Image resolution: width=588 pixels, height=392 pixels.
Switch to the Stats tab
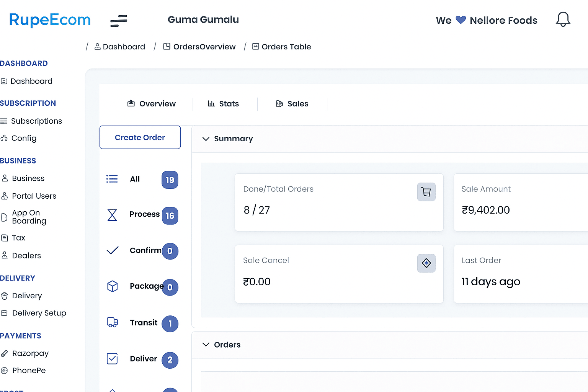tap(225, 103)
